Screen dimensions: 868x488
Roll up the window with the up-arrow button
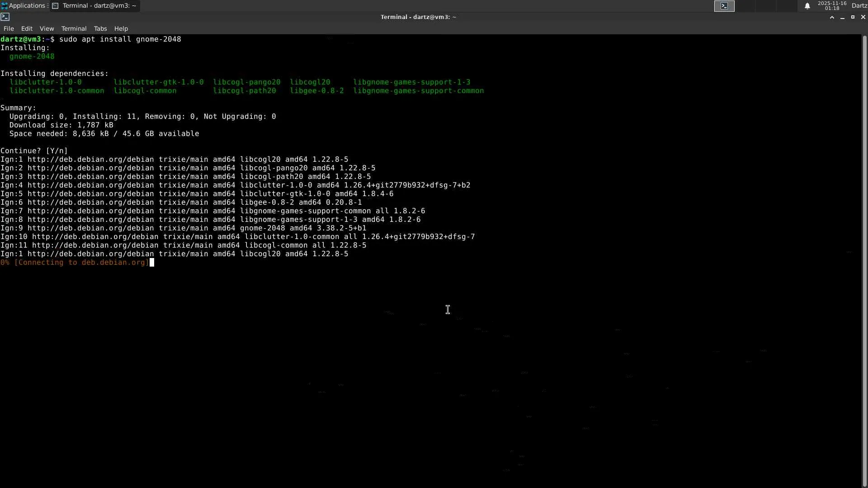pos(832,17)
